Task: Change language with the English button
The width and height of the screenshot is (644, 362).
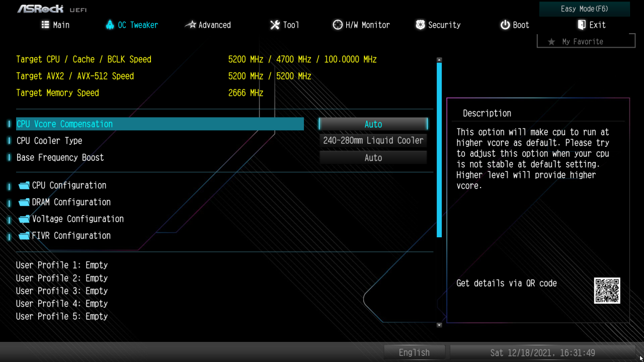Action: (415, 352)
